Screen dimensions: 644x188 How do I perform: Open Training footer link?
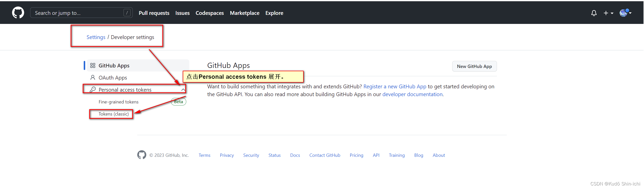pyautogui.click(x=397, y=155)
